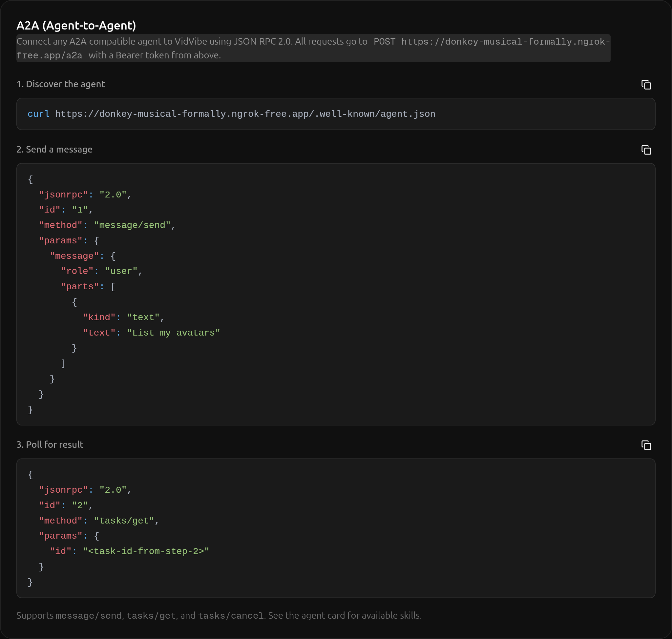This screenshot has width=672, height=639.
Task: Click the POST endpoint URL in the description
Action: point(313,48)
